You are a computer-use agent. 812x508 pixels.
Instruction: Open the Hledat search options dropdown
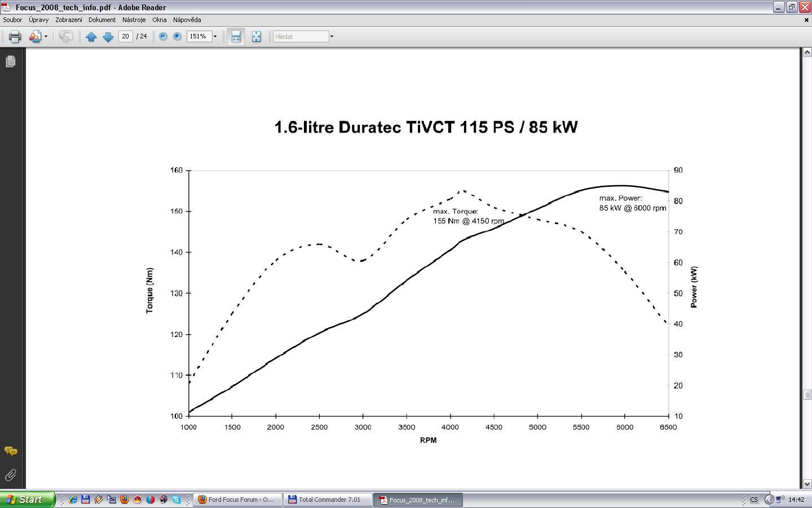332,37
